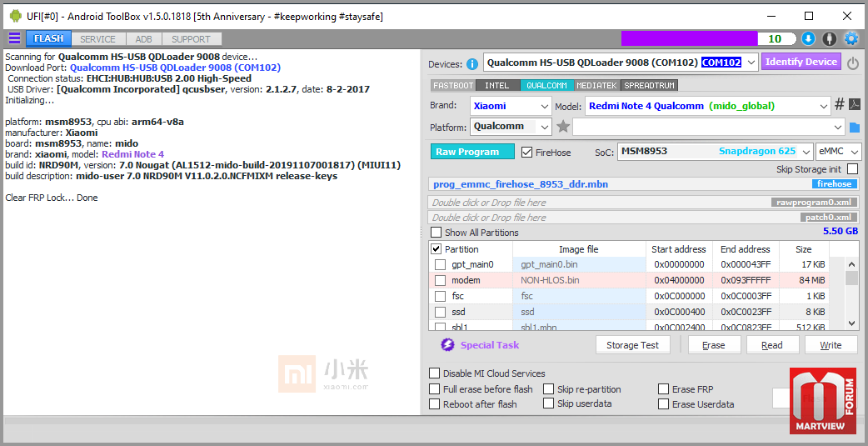Select the SPREADTRUM platform tab
Viewport: 868px width, 446px height.
[650, 85]
